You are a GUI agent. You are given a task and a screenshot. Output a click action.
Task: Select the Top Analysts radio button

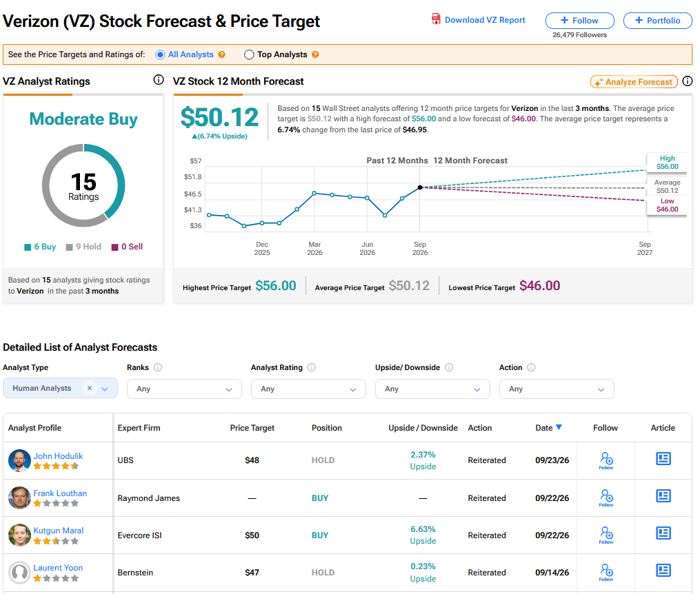tap(249, 54)
